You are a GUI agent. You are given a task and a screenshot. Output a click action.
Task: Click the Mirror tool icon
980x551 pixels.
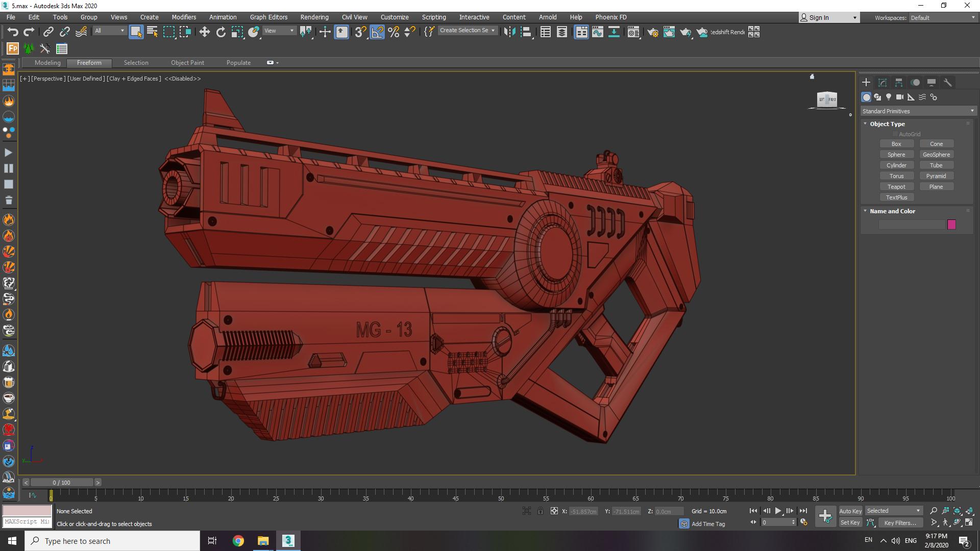click(x=509, y=32)
